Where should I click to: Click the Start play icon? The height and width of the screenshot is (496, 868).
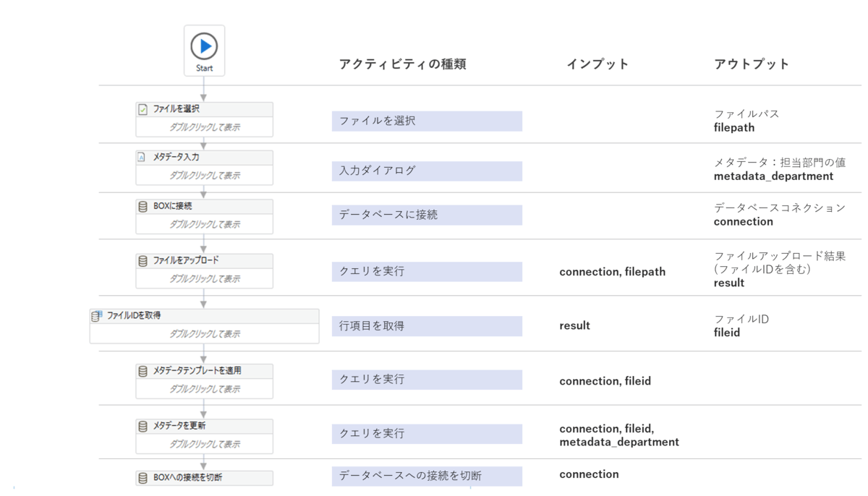coord(204,46)
